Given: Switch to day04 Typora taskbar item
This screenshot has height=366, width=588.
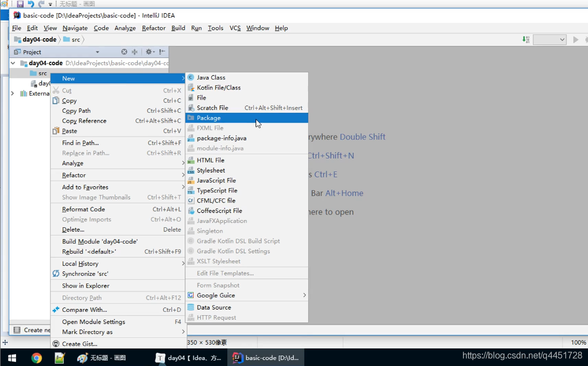Looking at the screenshot, I should 189,358.
